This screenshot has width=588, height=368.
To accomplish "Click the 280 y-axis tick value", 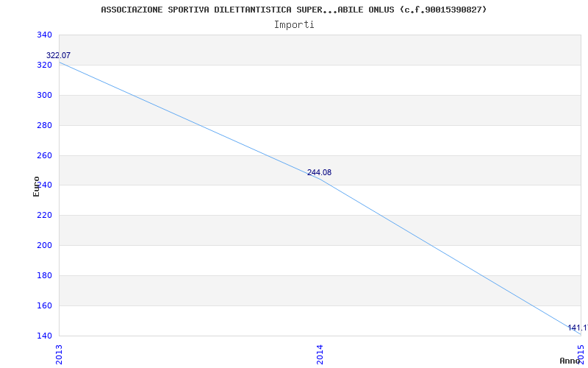I will coord(44,125).
